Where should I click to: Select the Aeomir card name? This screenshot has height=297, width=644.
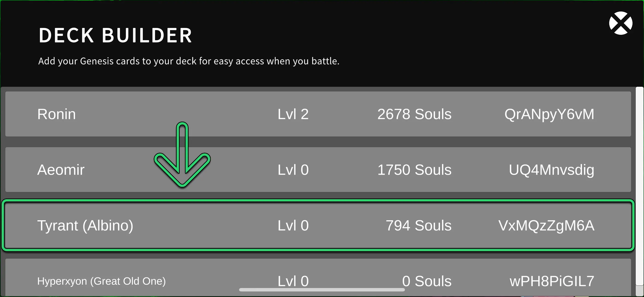point(61,170)
